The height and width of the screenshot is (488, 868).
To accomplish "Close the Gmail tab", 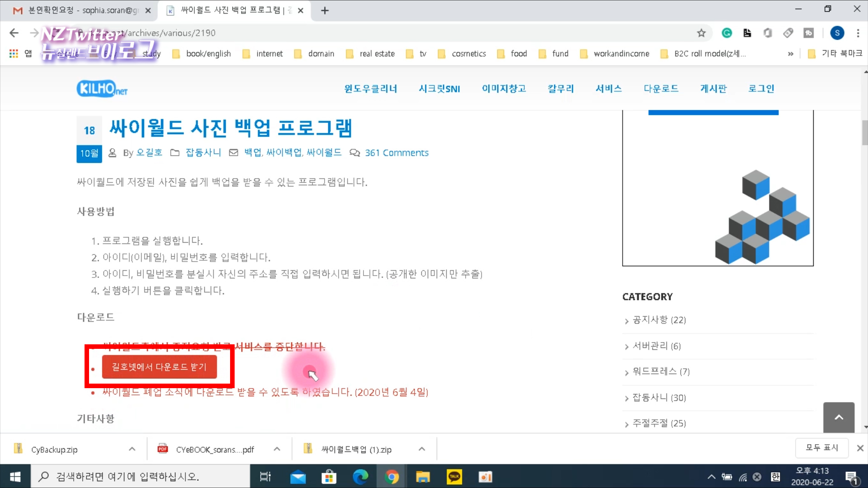I will pos(148,10).
